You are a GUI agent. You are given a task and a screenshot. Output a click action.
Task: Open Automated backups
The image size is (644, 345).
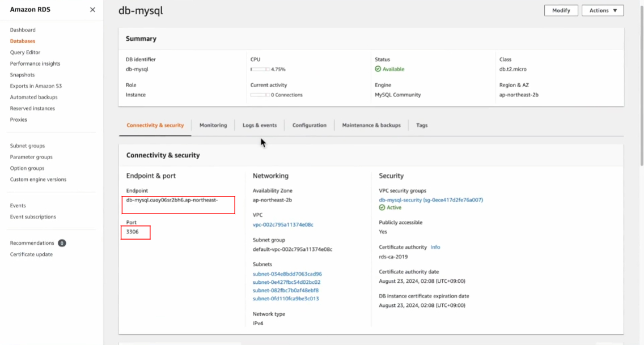(x=33, y=97)
